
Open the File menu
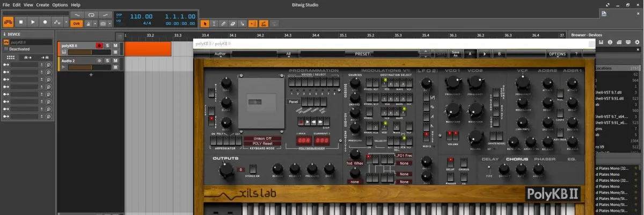6,4
